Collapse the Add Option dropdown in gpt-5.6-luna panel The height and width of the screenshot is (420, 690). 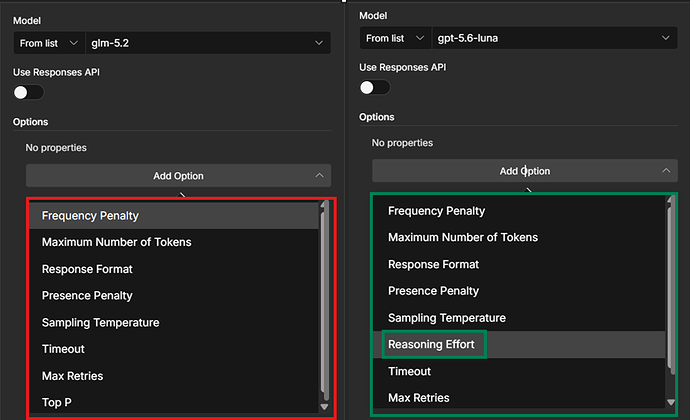tap(525, 171)
